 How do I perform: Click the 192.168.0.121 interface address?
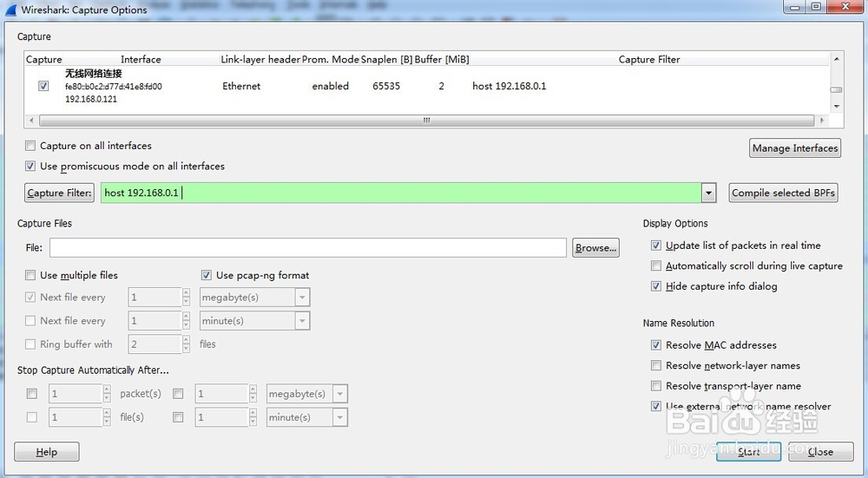pyautogui.click(x=91, y=99)
